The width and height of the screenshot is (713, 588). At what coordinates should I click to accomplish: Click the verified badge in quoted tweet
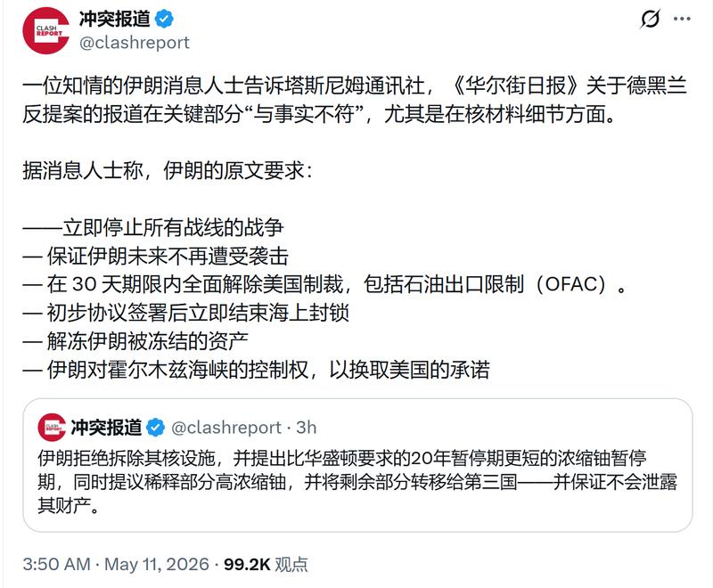155,428
